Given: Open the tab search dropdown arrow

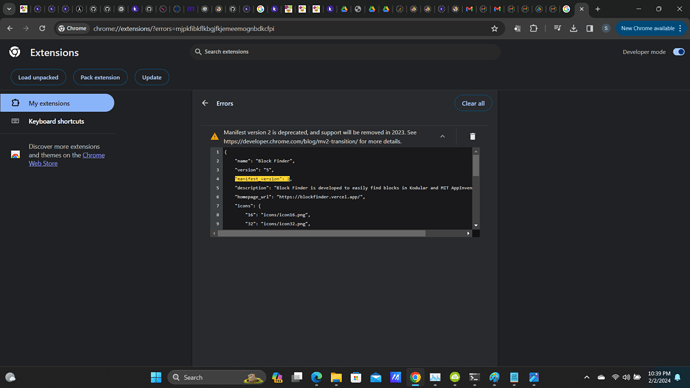Looking at the screenshot, I should (x=9, y=9).
